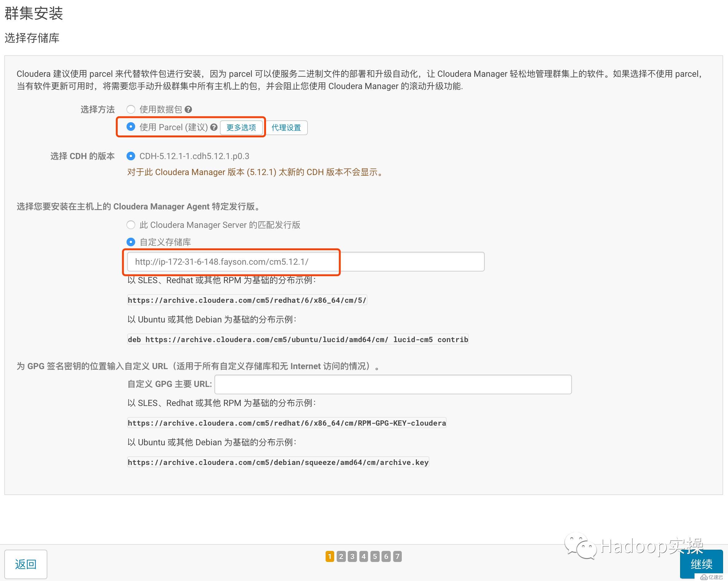Select the 使用数据包 radio option
The image size is (728, 581).
(131, 109)
